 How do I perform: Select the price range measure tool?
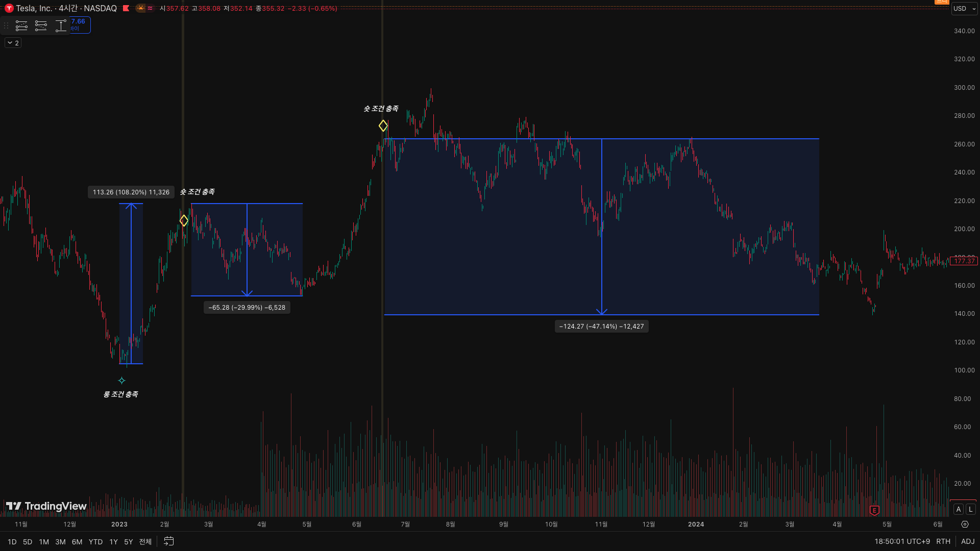61,26
